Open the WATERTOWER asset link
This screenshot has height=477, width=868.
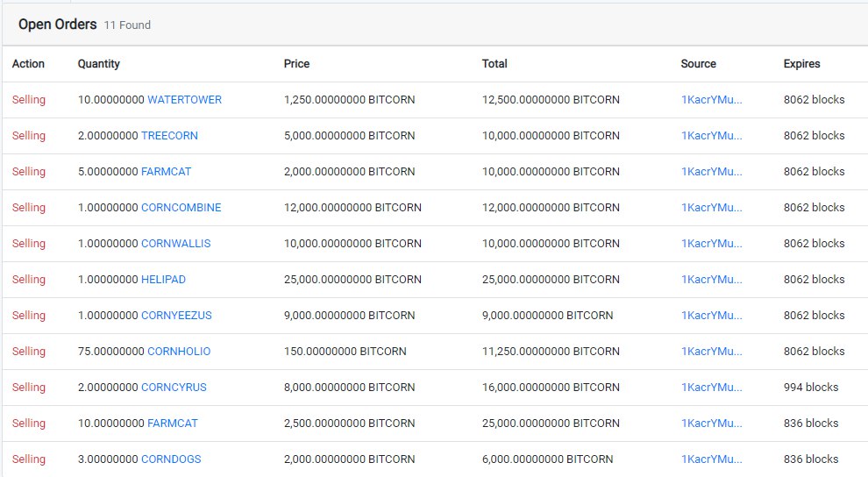click(184, 100)
